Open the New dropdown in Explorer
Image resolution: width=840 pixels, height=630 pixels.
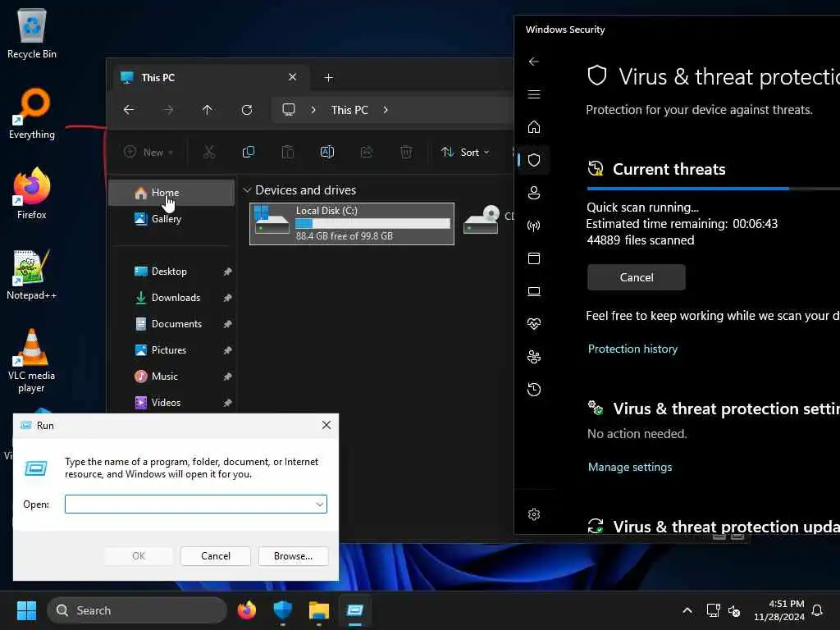148,152
